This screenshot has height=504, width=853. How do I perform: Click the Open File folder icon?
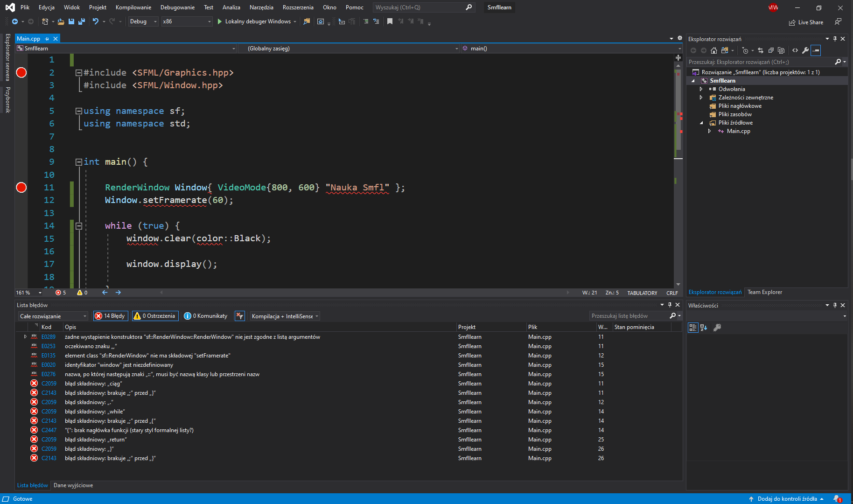61,21
